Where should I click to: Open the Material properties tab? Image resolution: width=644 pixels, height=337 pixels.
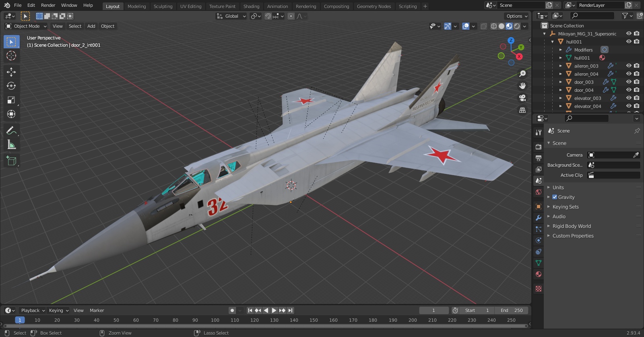click(539, 274)
